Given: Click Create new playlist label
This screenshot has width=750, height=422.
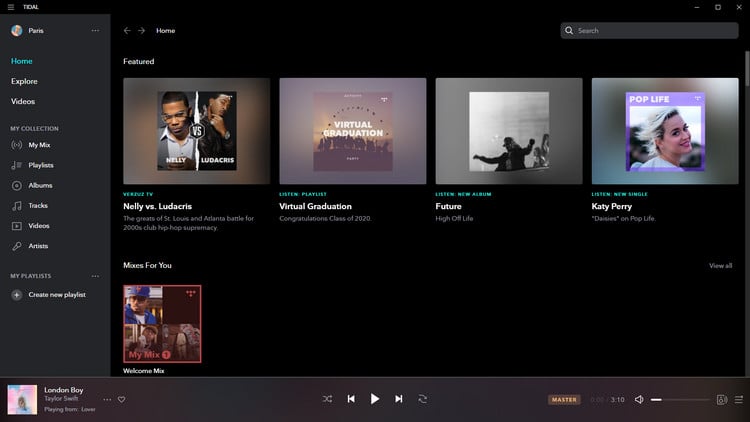Looking at the screenshot, I should 57,295.
